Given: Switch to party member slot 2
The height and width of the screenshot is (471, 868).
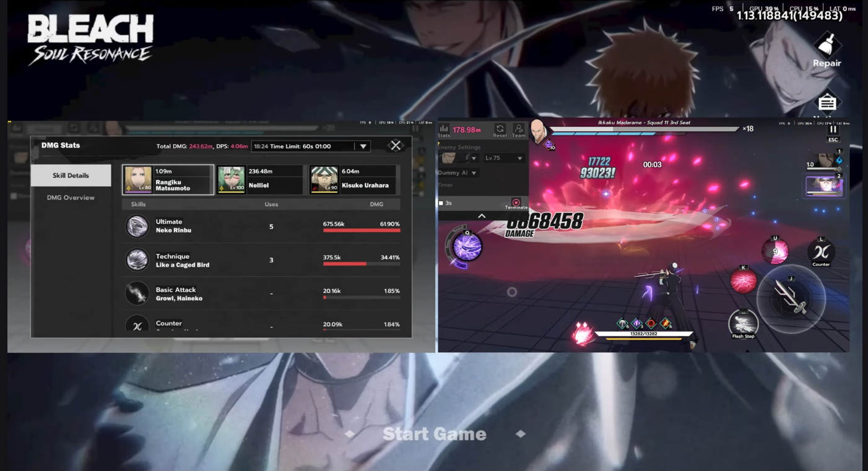Looking at the screenshot, I should click(824, 186).
